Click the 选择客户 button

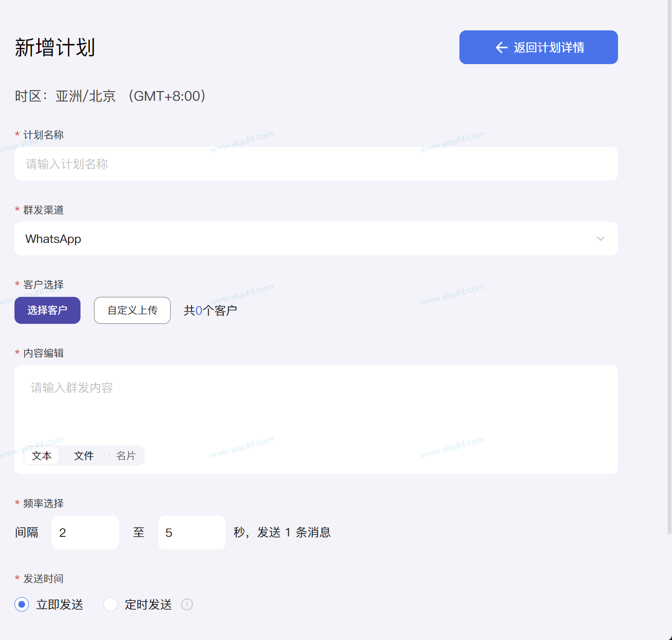click(x=47, y=310)
